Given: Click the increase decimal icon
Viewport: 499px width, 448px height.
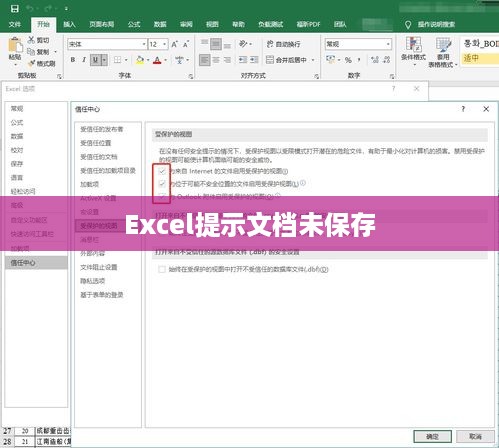Looking at the screenshot, I should point(375,60).
